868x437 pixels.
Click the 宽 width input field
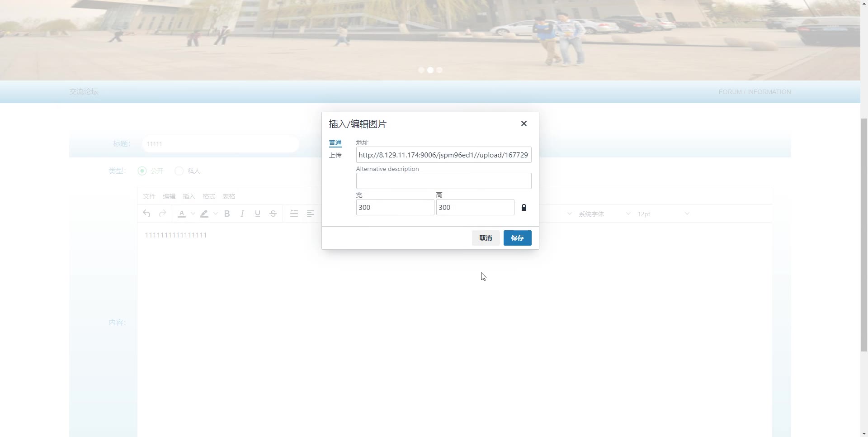point(395,207)
